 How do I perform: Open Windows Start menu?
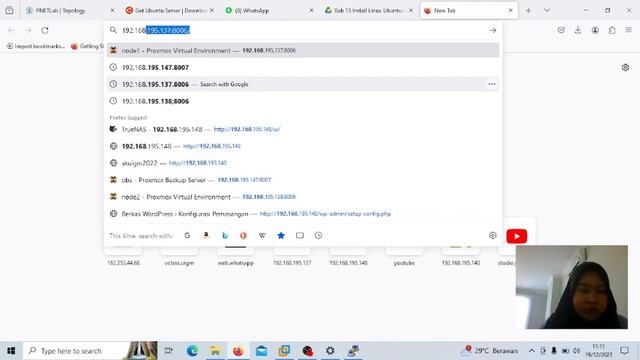pyautogui.click(x=11, y=351)
